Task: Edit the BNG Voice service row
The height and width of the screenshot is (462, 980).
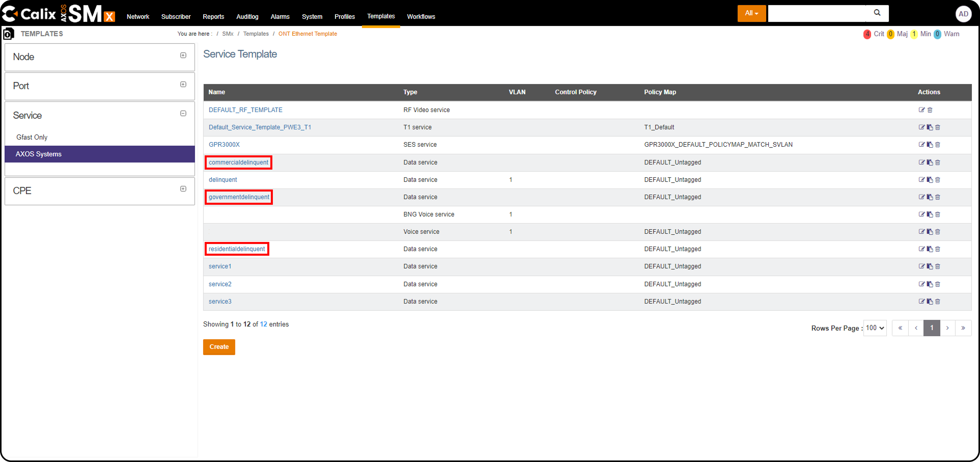Action: [x=921, y=214]
